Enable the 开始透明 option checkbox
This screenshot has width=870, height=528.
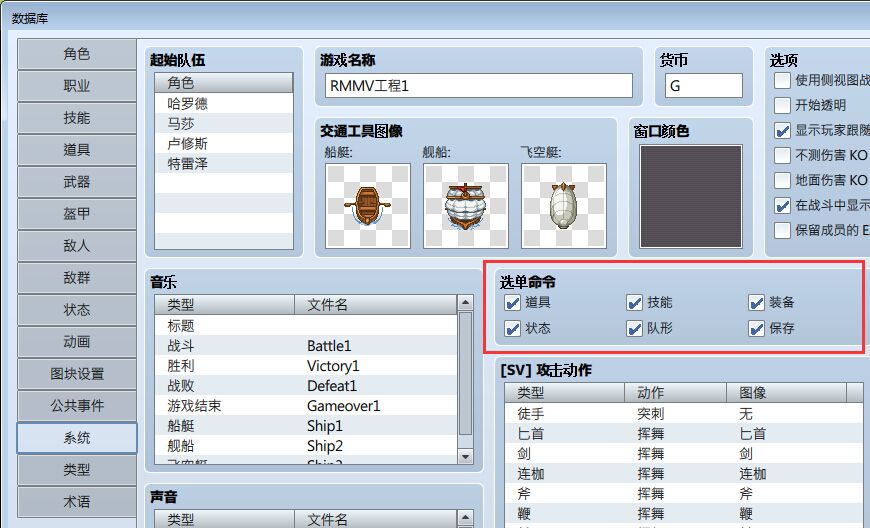tap(782, 105)
